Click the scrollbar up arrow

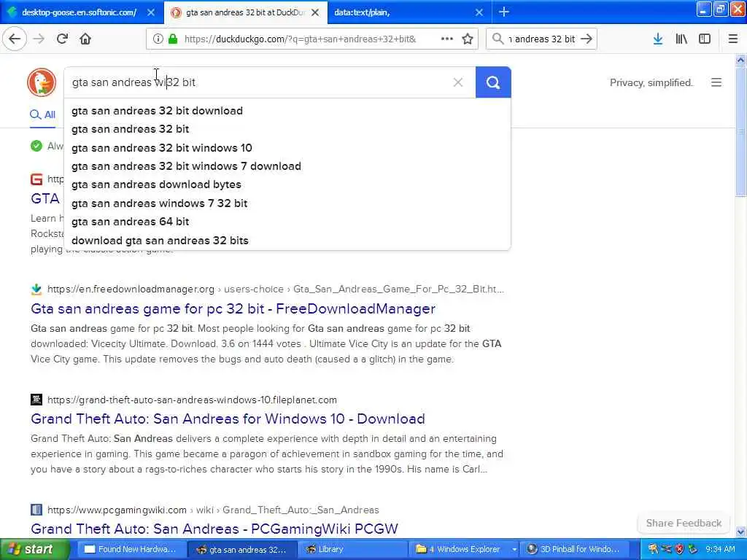tap(741, 60)
